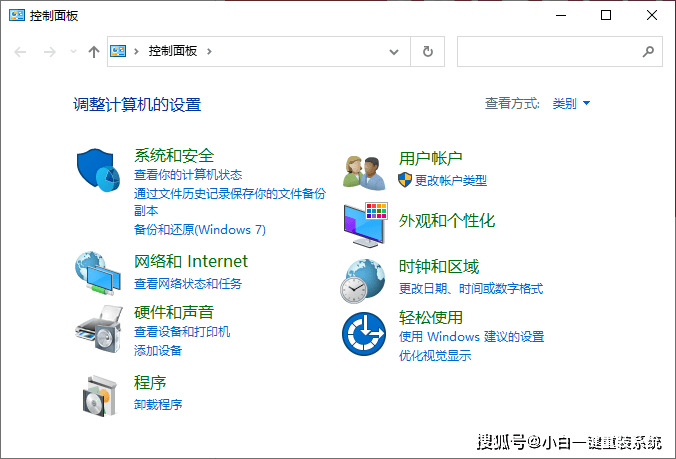Open 外观和个性化 category heading
The width and height of the screenshot is (676, 459).
pyautogui.click(x=447, y=221)
